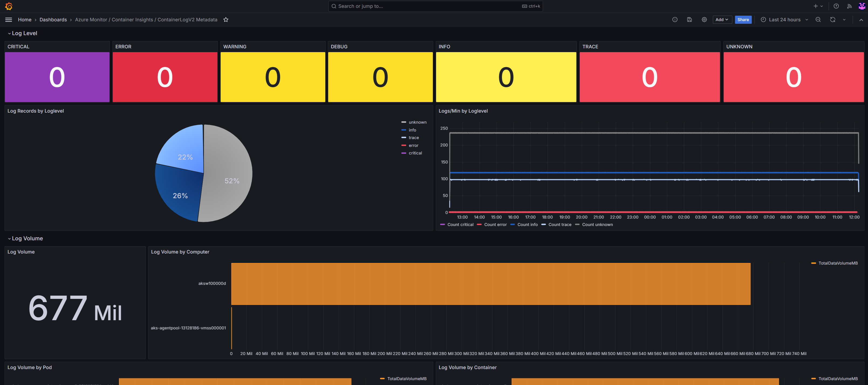The height and width of the screenshot is (385, 868).
Task: Save the dashboard with disk icon
Action: (x=689, y=19)
